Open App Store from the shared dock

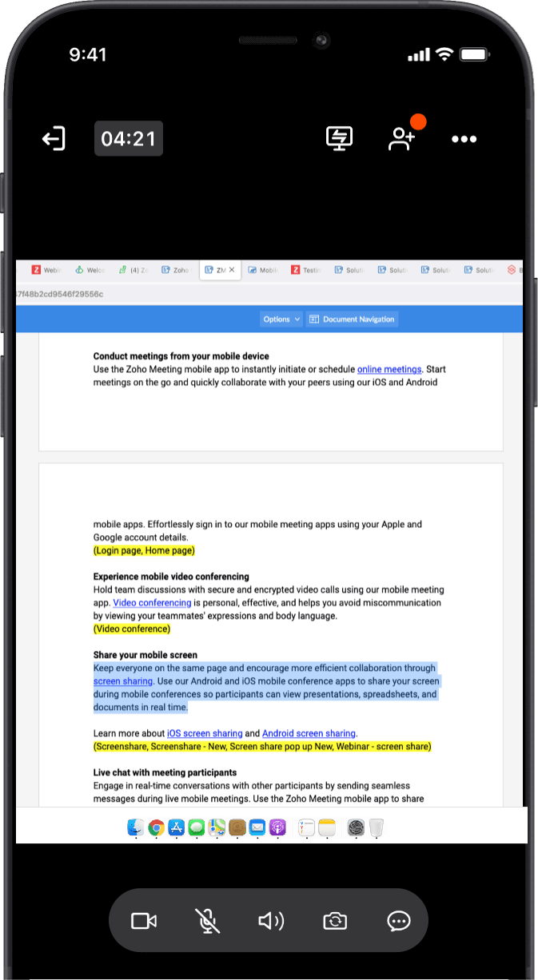177,827
